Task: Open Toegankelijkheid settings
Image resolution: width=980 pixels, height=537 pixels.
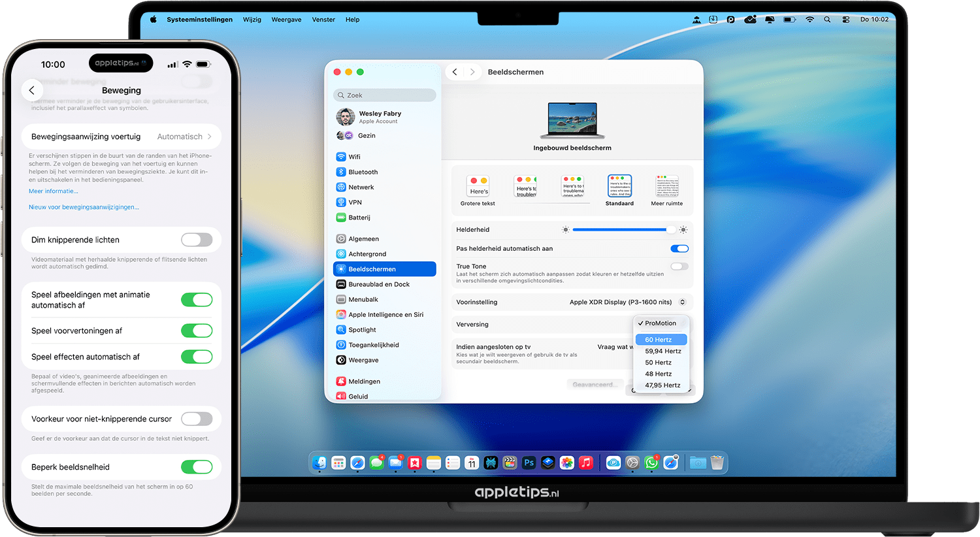Action: (x=384, y=344)
